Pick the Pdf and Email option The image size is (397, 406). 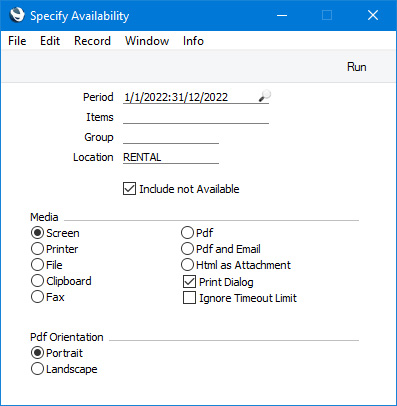coord(187,249)
